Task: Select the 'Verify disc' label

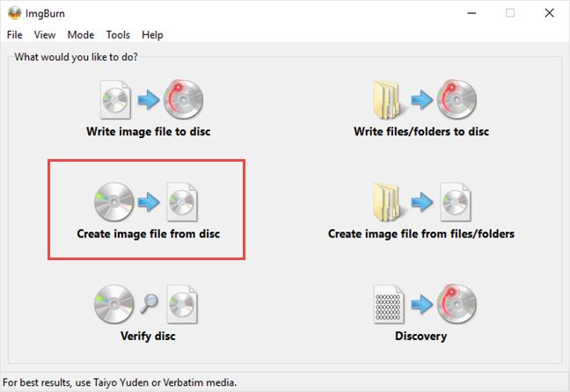Action: tap(148, 337)
